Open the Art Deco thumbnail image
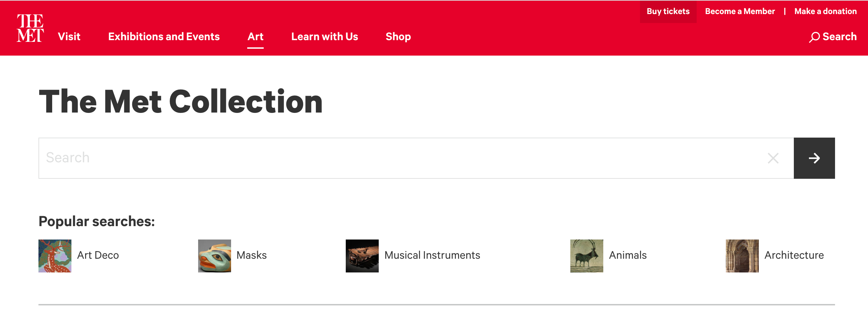Viewport: 868px width, 315px height. click(55, 256)
